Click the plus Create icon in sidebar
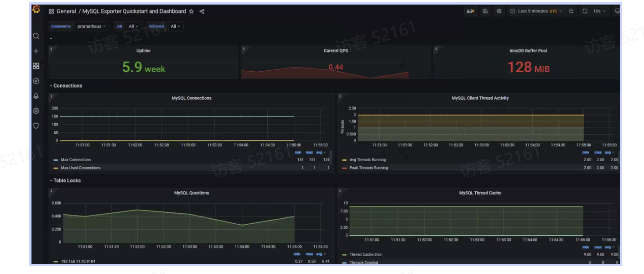 (36, 51)
